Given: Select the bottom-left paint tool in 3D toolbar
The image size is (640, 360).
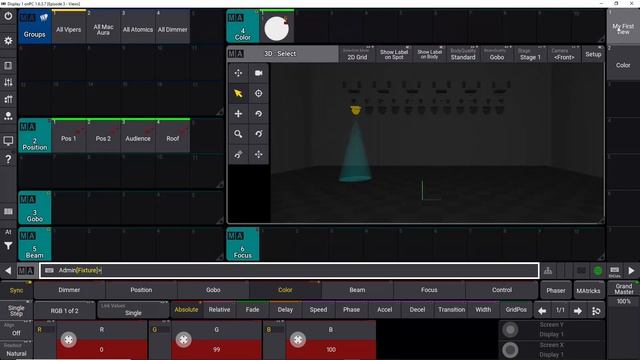Looking at the screenshot, I should [x=238, y=155].
